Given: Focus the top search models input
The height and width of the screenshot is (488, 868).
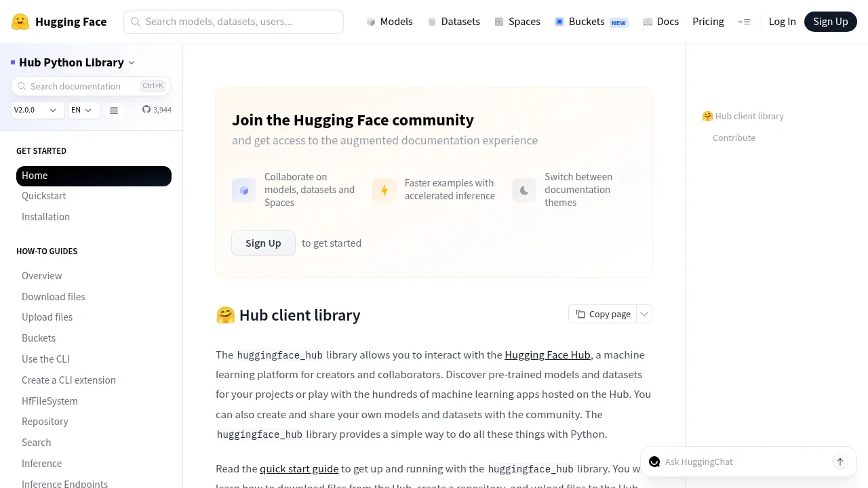Looking at the screenshot, I should (x=233, y=22).
